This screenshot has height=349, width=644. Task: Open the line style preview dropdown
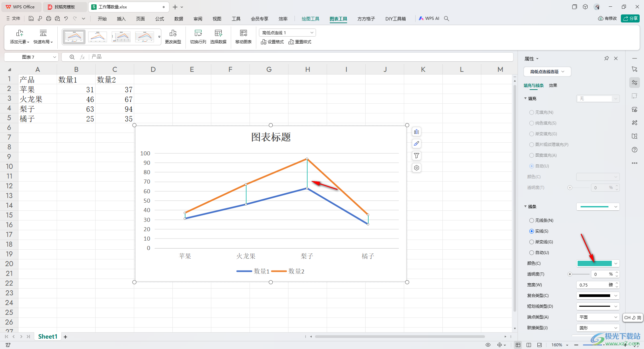[x=598, y=207]
